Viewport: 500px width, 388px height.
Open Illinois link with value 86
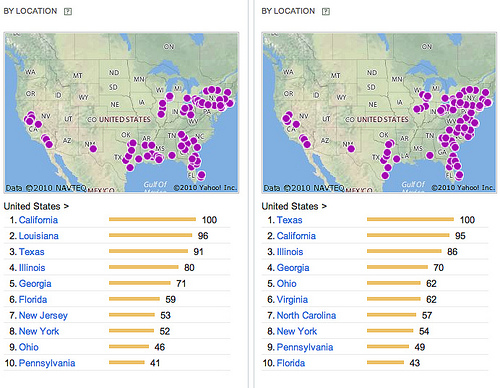point(290,252)
